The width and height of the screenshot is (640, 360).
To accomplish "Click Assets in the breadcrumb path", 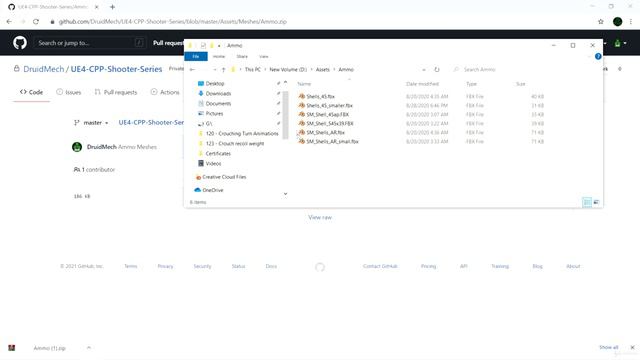I will (322, 70).
